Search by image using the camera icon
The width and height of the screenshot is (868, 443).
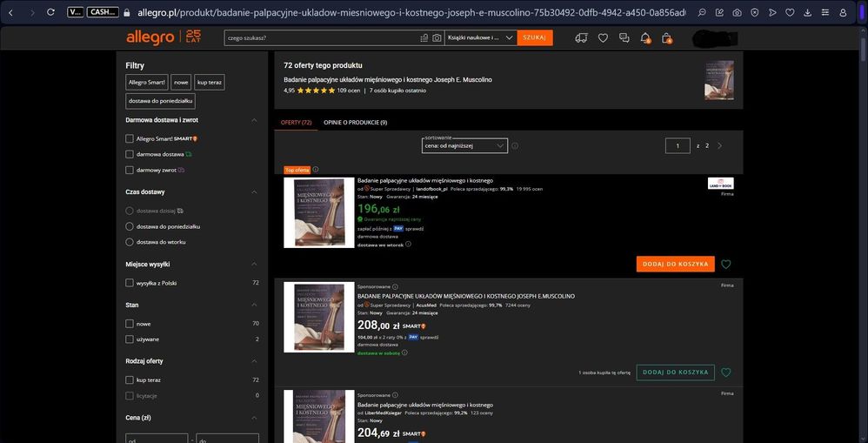pos(437,37)
